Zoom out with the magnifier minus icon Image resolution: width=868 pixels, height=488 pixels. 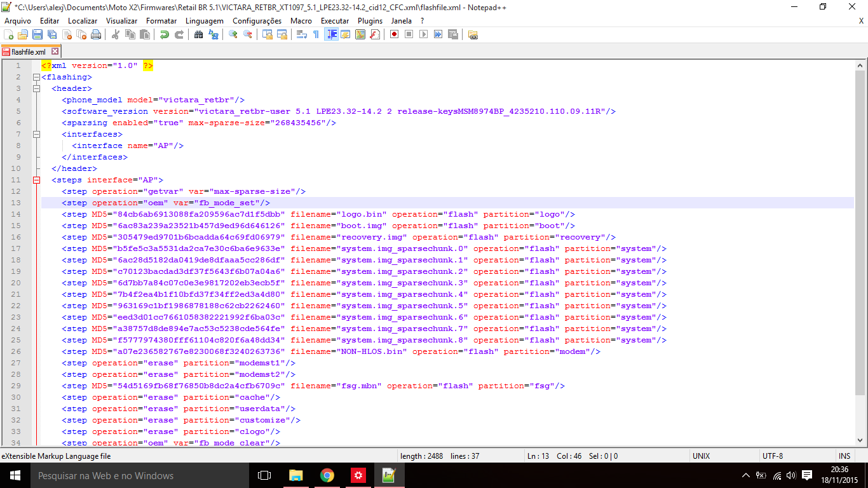point(248,34)
